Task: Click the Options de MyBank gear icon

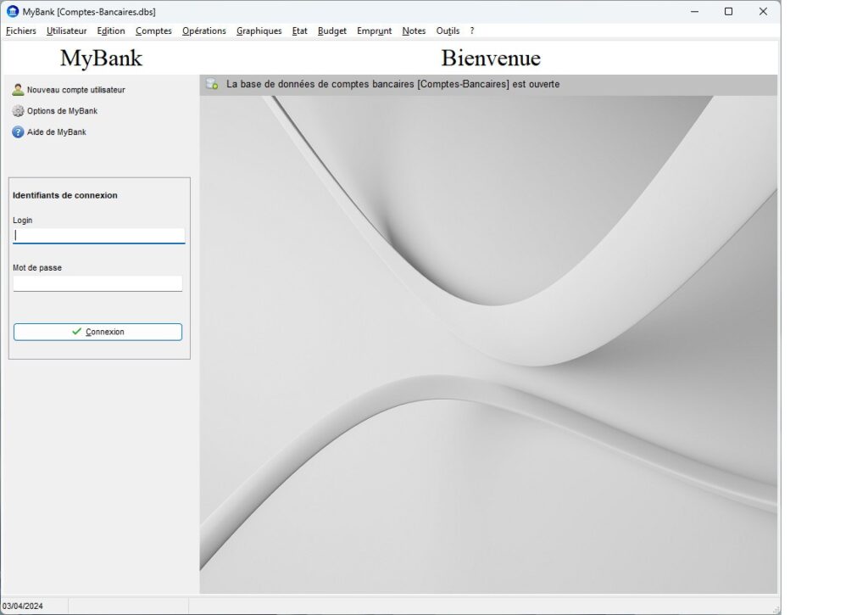Action: coord(19,111)
